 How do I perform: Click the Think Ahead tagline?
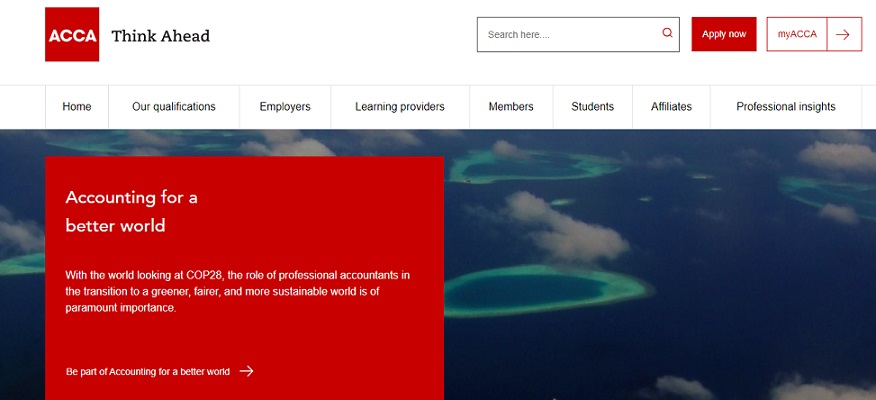160,36
